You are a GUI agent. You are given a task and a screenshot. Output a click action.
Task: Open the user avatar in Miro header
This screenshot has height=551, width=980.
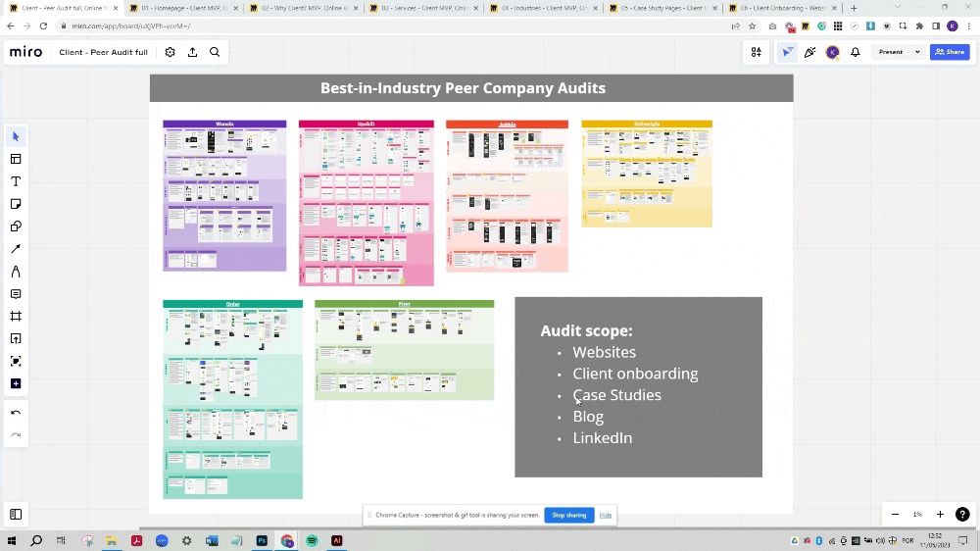click(x=832, y=52)
